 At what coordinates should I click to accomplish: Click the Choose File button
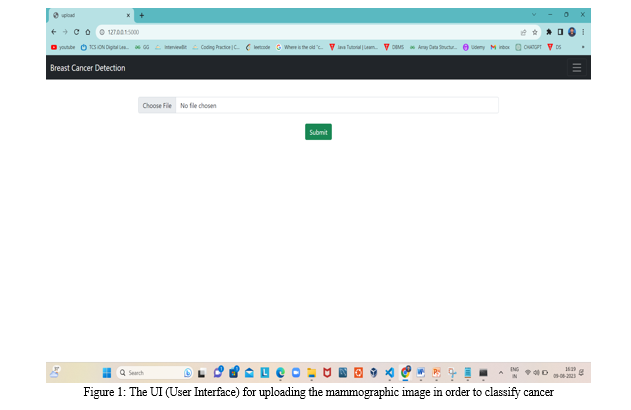(157, 105)
